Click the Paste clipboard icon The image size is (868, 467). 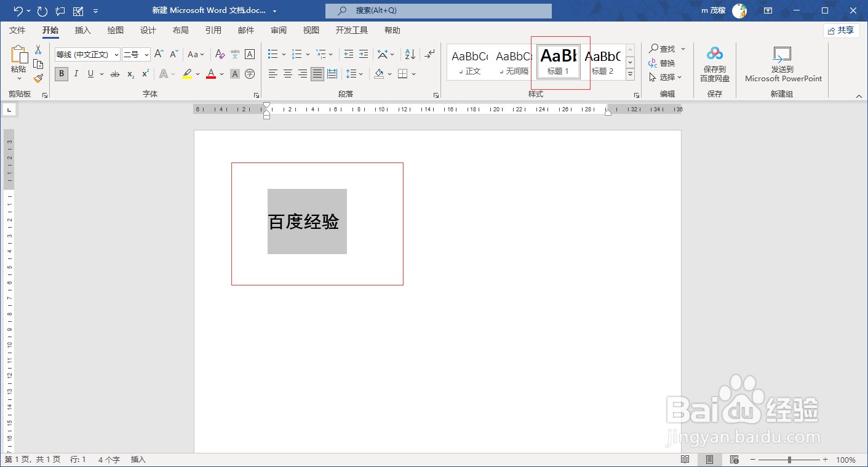(x=19, y=55)
